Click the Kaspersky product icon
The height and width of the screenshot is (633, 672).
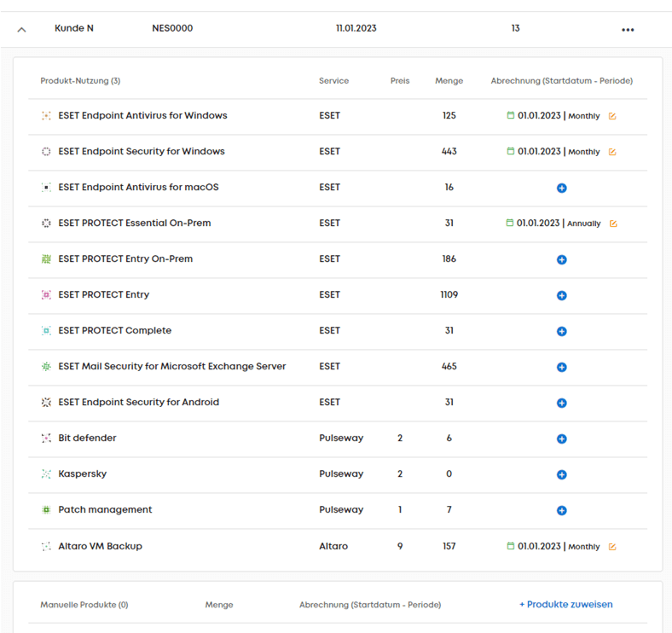coord(46,473)
